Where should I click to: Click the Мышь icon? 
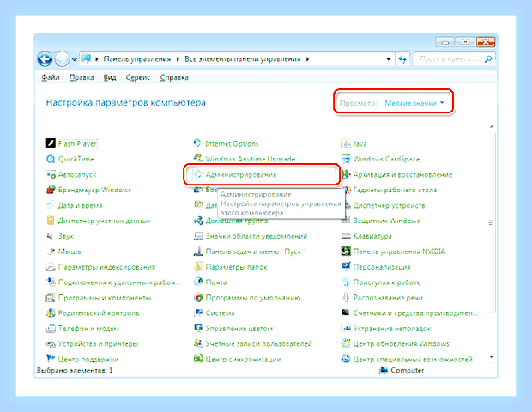51,251
